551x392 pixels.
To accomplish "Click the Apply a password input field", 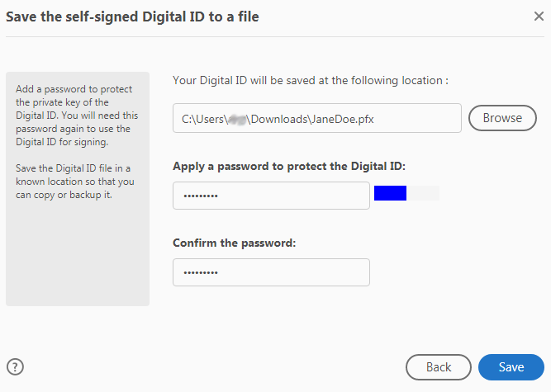I will (x=271, y=196).
